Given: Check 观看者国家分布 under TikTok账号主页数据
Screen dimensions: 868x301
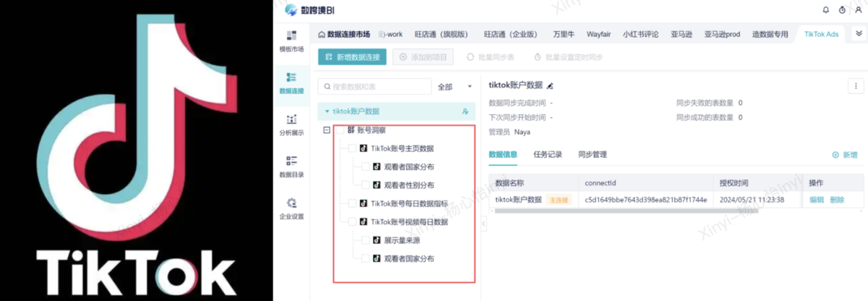Looking at the screenshot, I should (x=365, y=166).
